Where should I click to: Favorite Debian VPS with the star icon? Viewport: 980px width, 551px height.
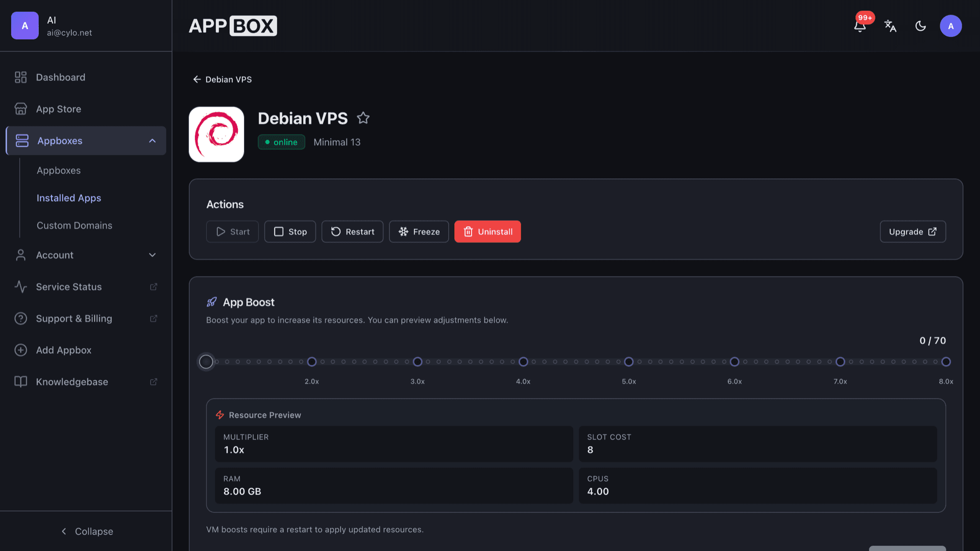tap(363, 118)
